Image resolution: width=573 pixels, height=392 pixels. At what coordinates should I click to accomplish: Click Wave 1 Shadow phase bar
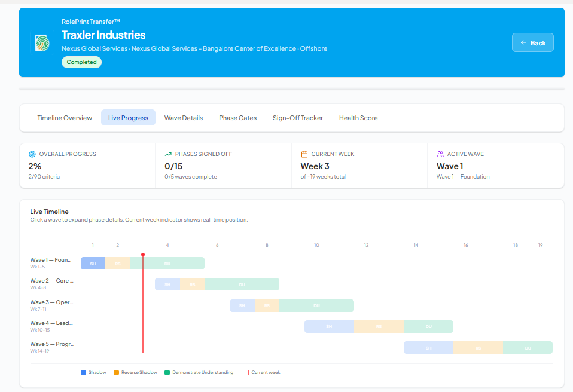93,264
